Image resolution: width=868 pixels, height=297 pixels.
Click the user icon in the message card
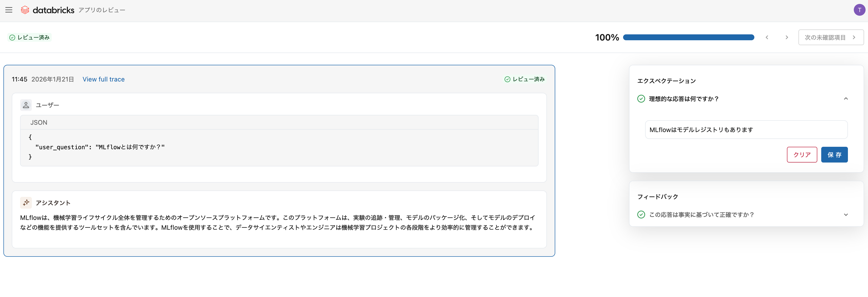(x=26, y=105)
